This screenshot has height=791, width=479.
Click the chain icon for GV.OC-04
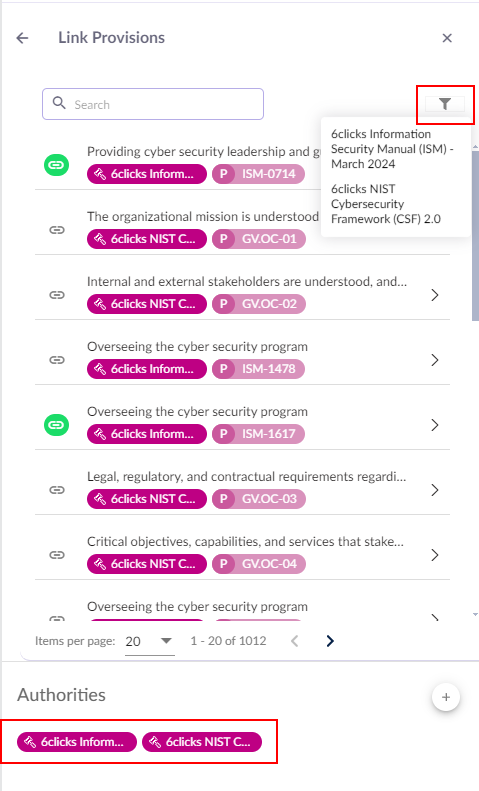[x=56, y=555]
